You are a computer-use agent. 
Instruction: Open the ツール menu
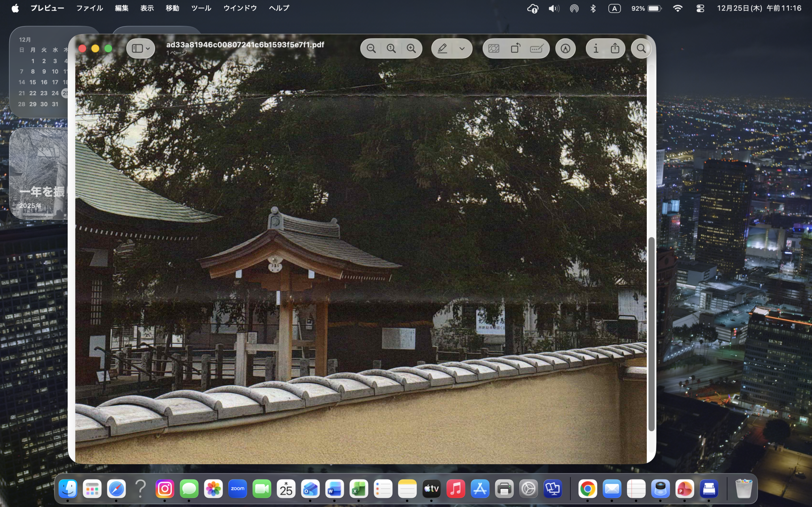click(201, 8)
